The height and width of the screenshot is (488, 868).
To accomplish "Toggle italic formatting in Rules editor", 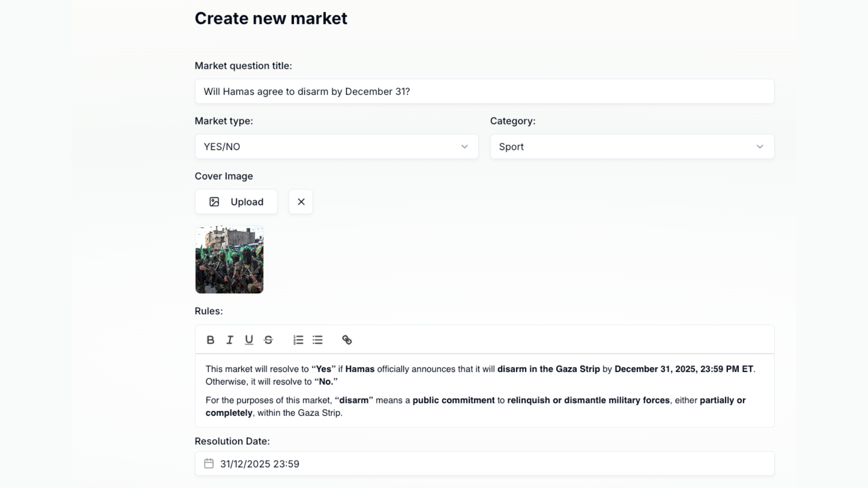I will coord(230,340).
